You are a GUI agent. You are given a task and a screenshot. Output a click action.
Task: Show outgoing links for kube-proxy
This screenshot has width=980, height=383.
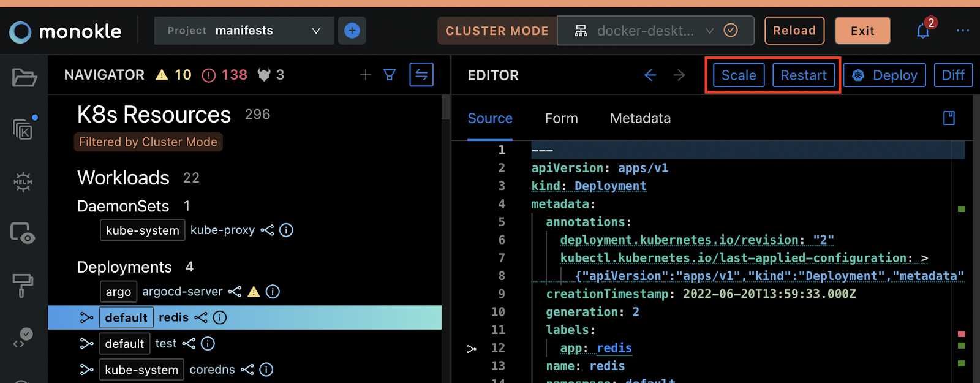point(267,230)
